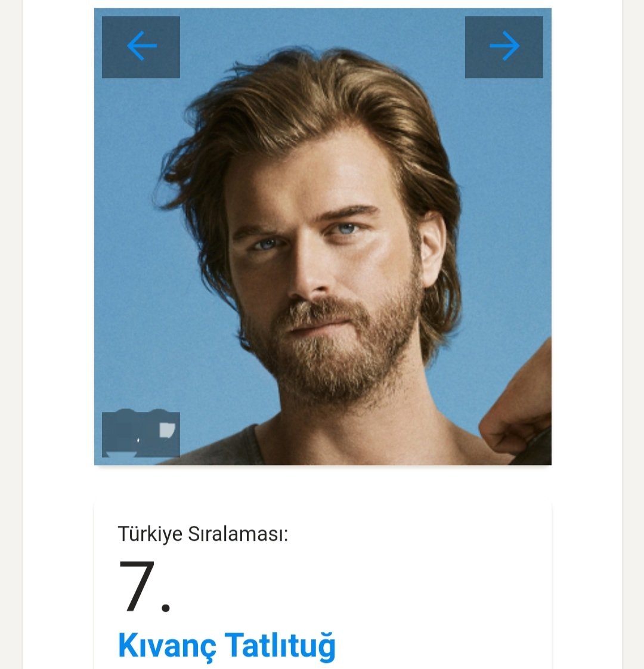
Task: Click the surname Tatlıtuğ in blue
Action: point(280,646)
